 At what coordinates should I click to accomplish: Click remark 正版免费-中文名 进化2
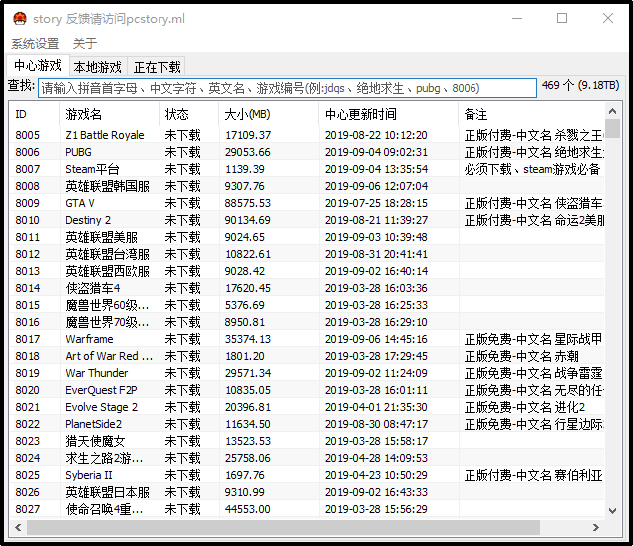(x=525, y=407)
